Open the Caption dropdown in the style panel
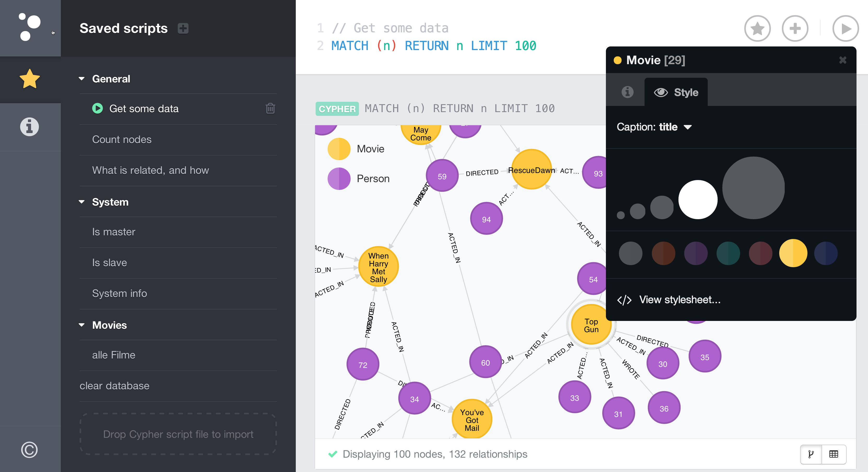The image size is (868, 472). click(x=688, y=127)
